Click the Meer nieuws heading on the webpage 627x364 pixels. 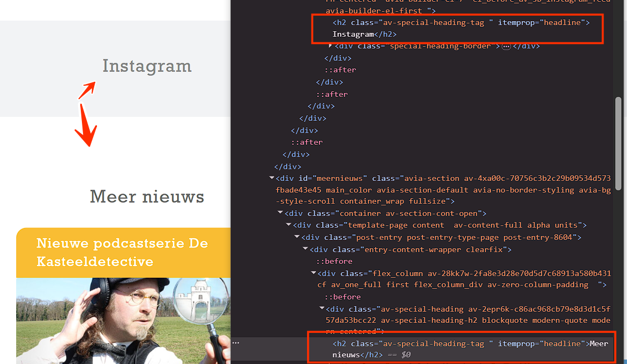pyautogui.click(x=147, y=196)
